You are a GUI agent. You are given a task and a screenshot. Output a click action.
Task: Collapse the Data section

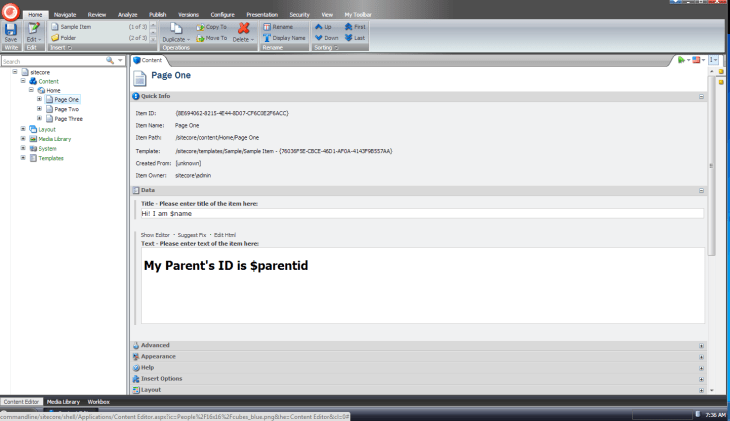[x=702, y=189]
